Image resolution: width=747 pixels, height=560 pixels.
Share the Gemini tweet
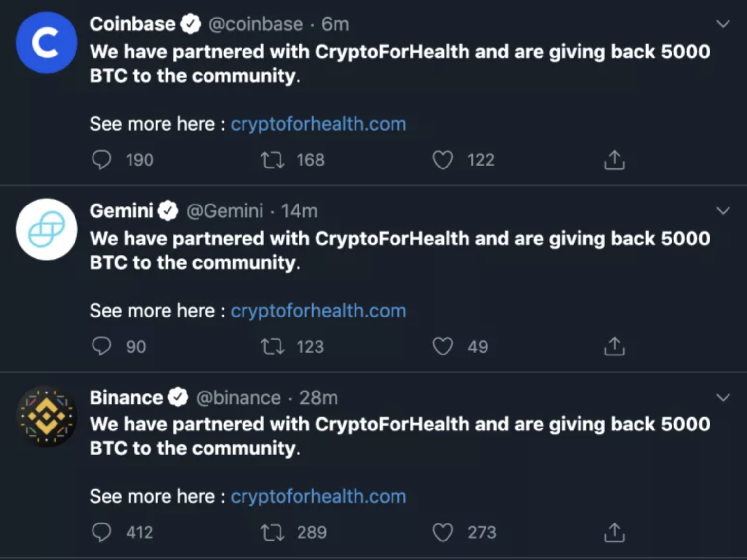614,346
